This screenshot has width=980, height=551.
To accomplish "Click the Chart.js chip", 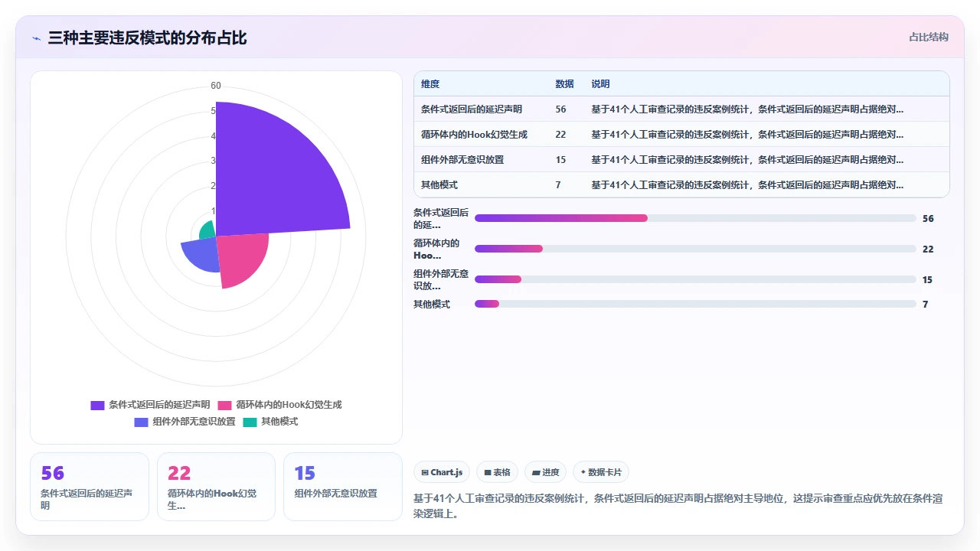I will point(442,472).
